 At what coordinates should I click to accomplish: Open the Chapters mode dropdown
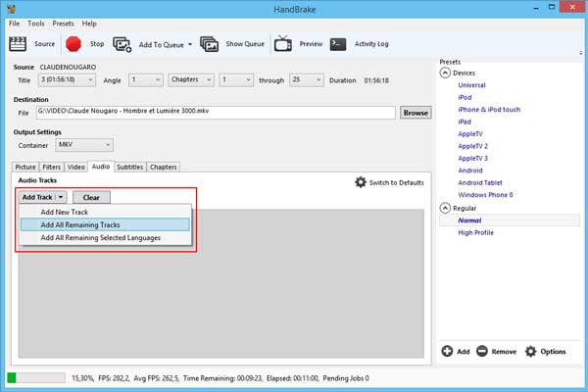(191, 80)
